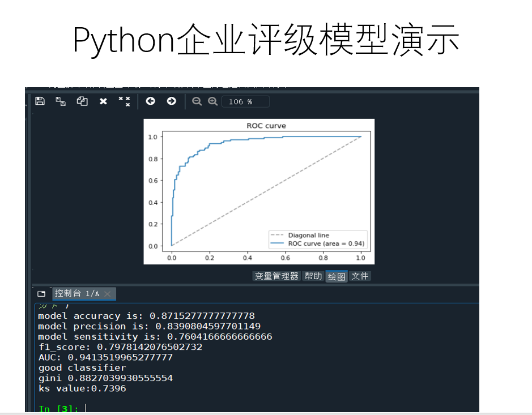Viewport: 532px width, 415px height.
Task: Click the 'model accuracy is' output line
Action: (x=146, y=316)
